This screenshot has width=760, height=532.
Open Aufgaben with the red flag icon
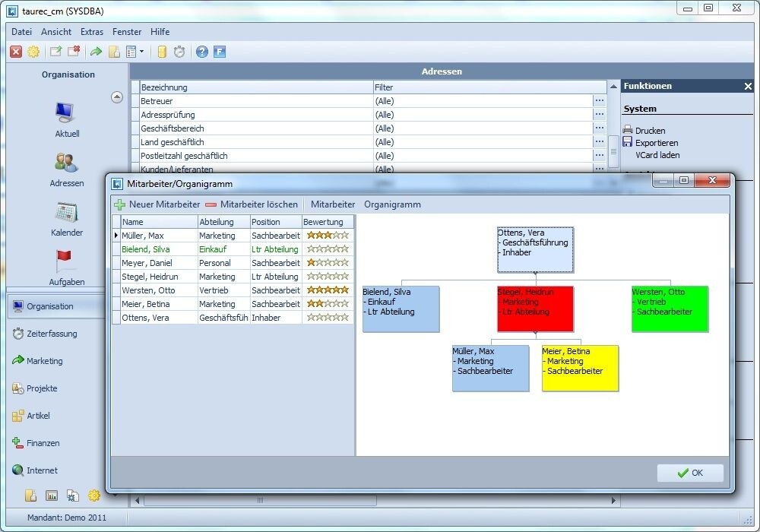(x=67, y=261)
